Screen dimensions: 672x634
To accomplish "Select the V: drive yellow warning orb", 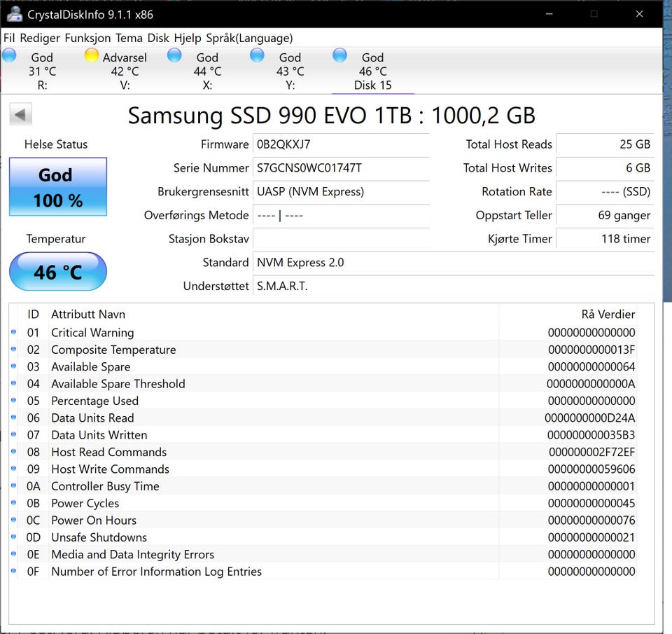I will tap(91, 55).
